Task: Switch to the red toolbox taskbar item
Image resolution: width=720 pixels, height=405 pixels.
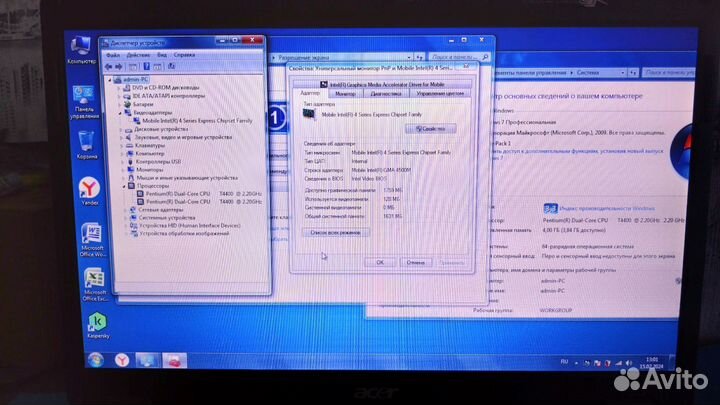Action: click(x=174, y=361)
